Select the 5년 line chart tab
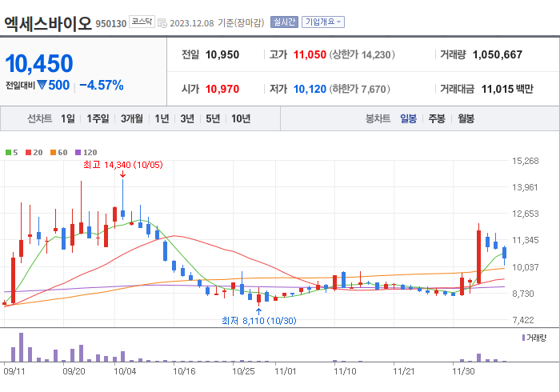Image resolution: width=560 pixels, height=392 pixels. 213,118
